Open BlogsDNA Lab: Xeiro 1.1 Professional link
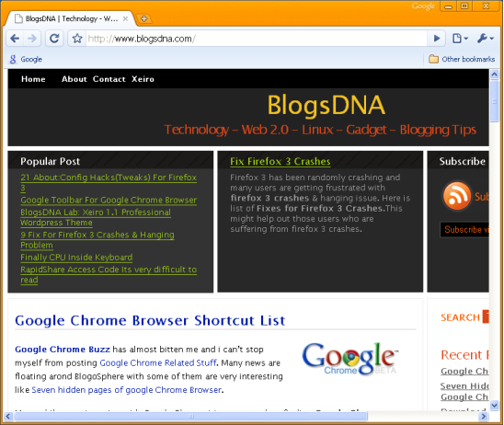 tap(95, 217)
